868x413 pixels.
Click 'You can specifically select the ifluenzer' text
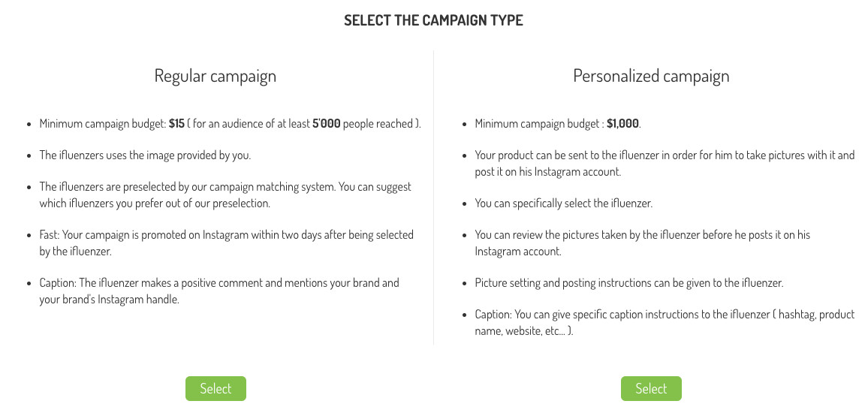(564, 203)
